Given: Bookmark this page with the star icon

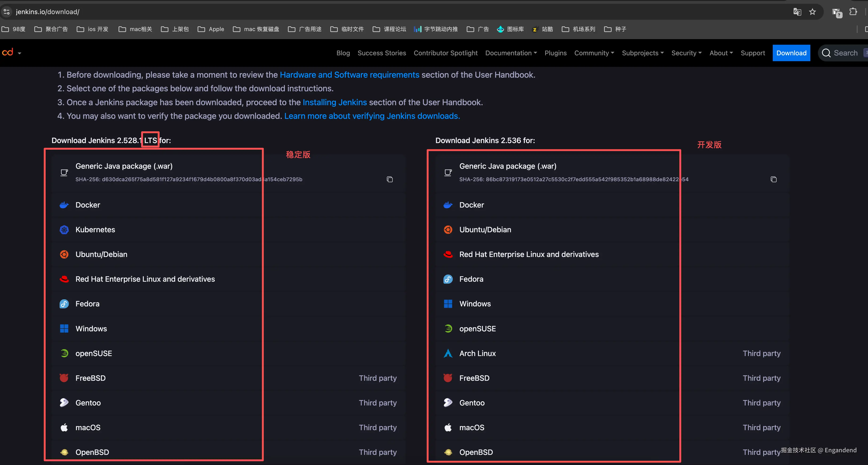Looking at the screenshot, I should 812,12.
